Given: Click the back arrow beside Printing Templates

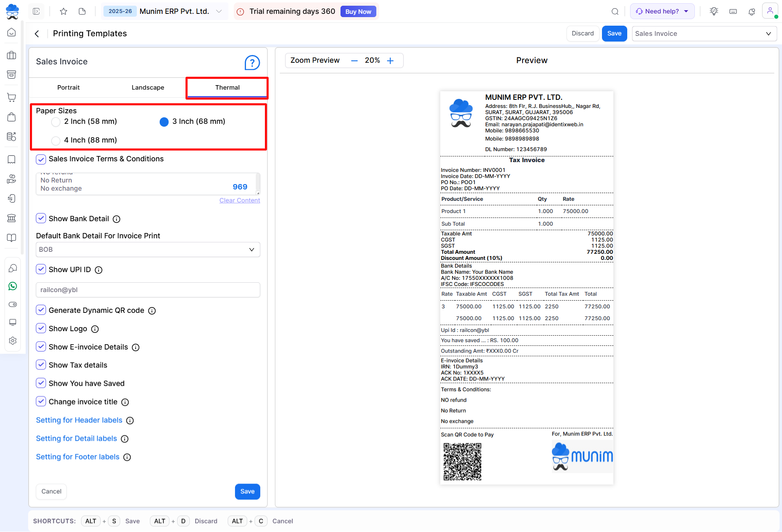Looking at the screenshot, I should pyautogui.click(x=37, y=34).
